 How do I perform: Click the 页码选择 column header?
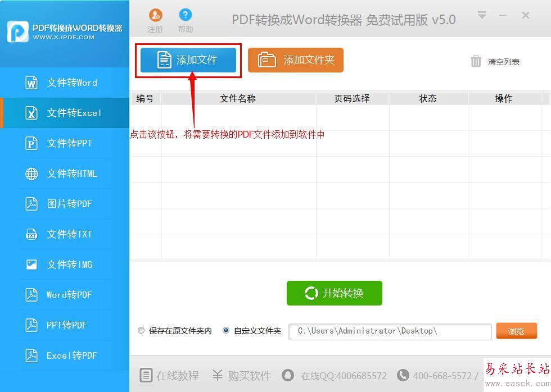click(x=353, y=99)
